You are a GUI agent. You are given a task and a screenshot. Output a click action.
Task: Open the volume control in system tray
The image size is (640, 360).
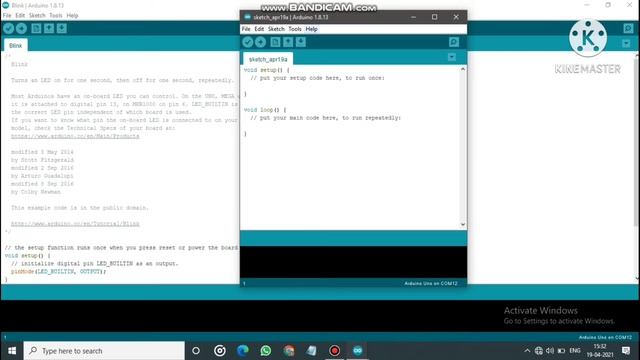point(550,351)
